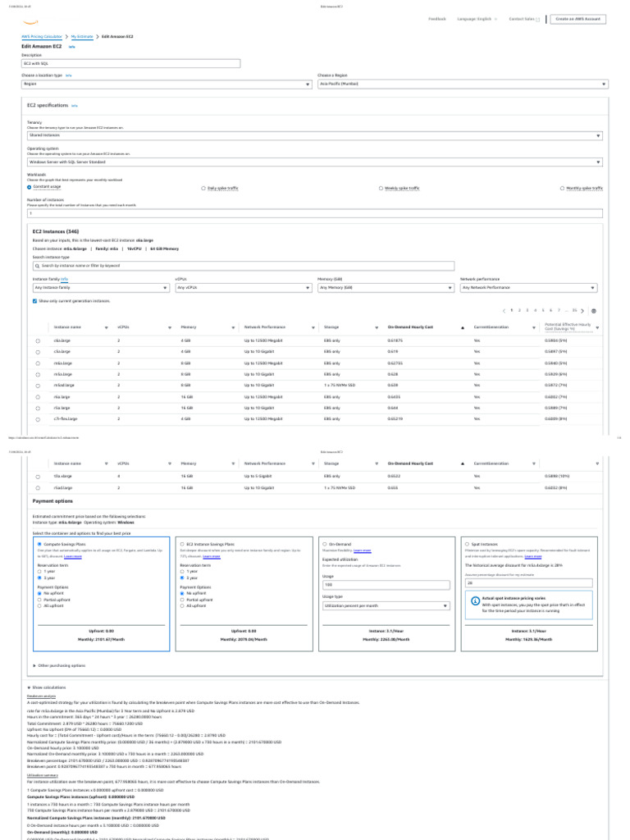Image resolution: width=630 pixels, height=840 pixels.
Task: Go to previous page of instances
Action: click(503, 311)
